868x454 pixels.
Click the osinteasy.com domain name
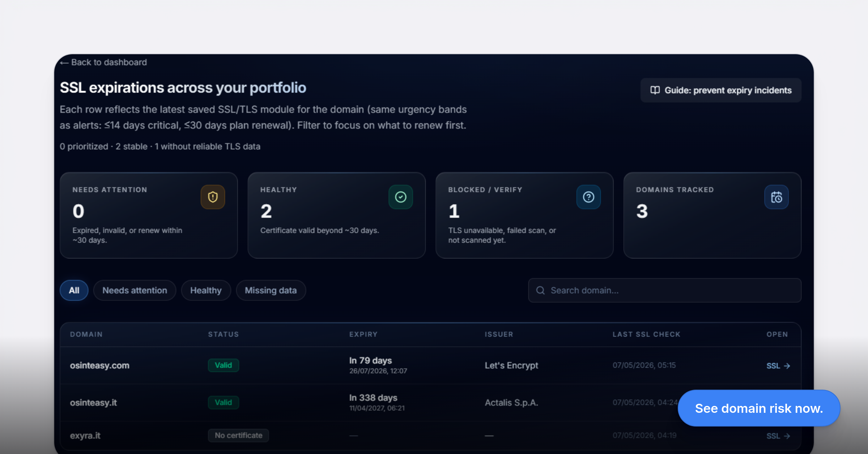tap(99, 365)
